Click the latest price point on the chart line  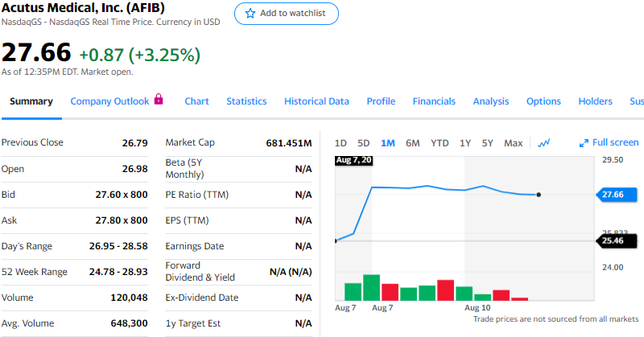click(x=539, y=195)
